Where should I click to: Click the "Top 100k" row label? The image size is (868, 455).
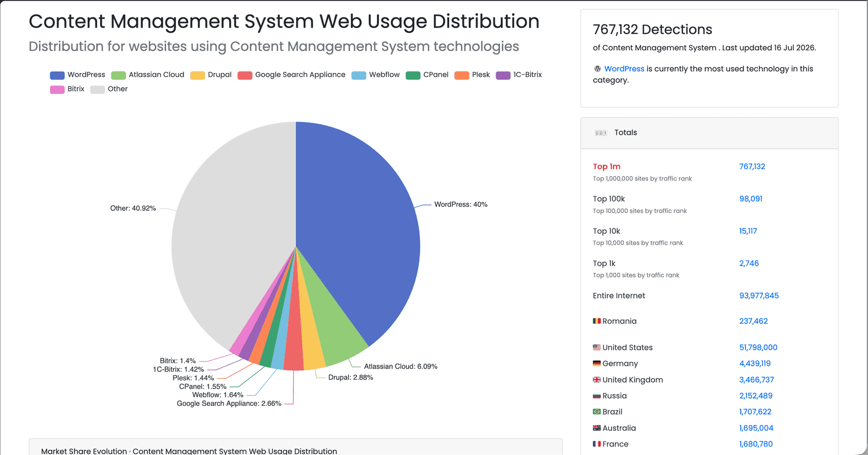point(609,199)
